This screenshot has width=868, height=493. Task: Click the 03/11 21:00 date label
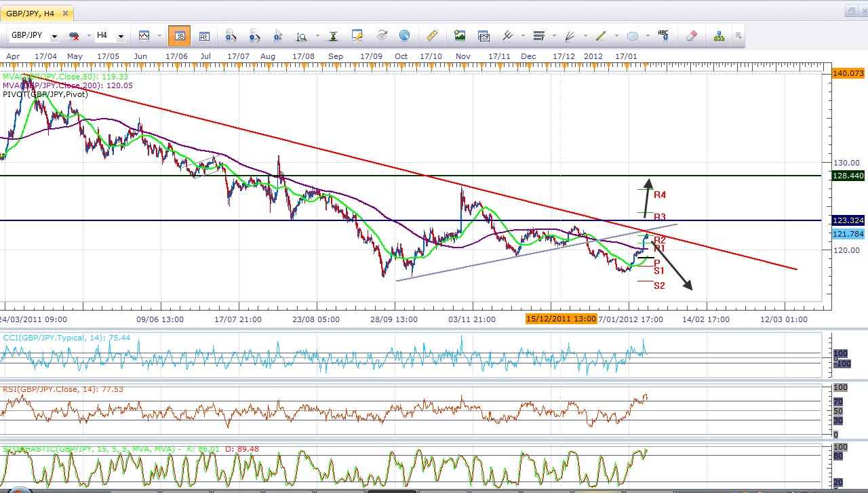pyautogui.click(x=472, y=319)
